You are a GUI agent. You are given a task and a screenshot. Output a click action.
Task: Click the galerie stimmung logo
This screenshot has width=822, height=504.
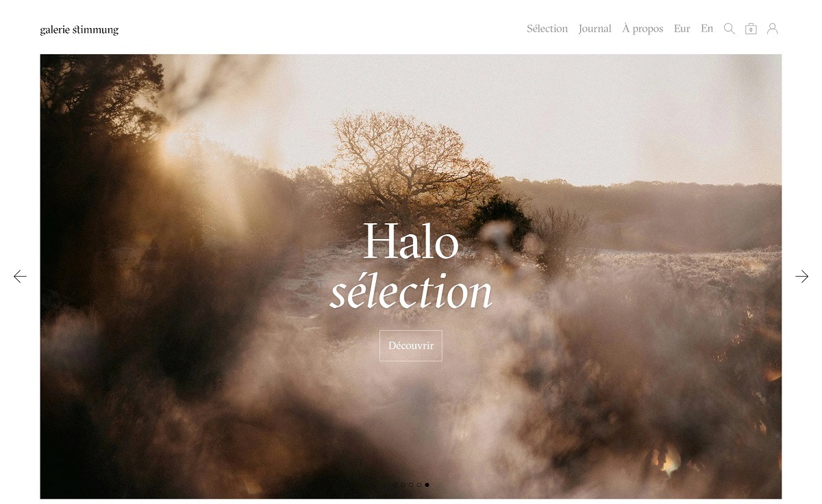tap(79, 29)
